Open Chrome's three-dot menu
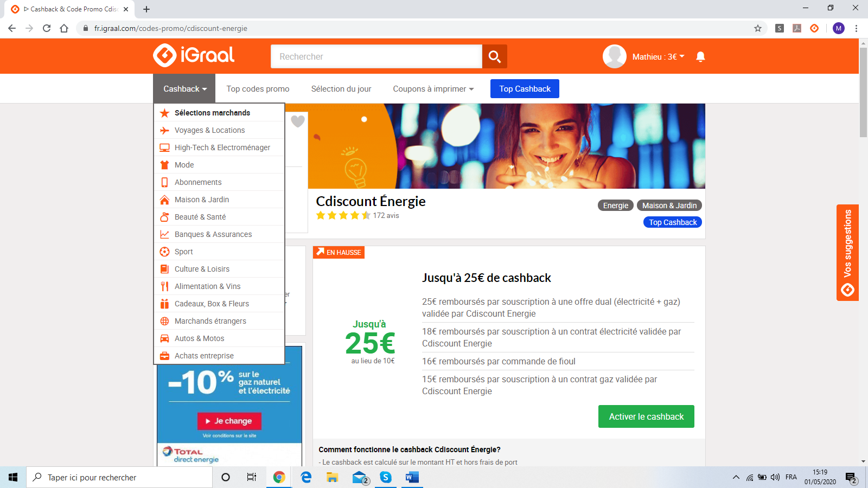 pyautogui.click(x=856, y=28)
